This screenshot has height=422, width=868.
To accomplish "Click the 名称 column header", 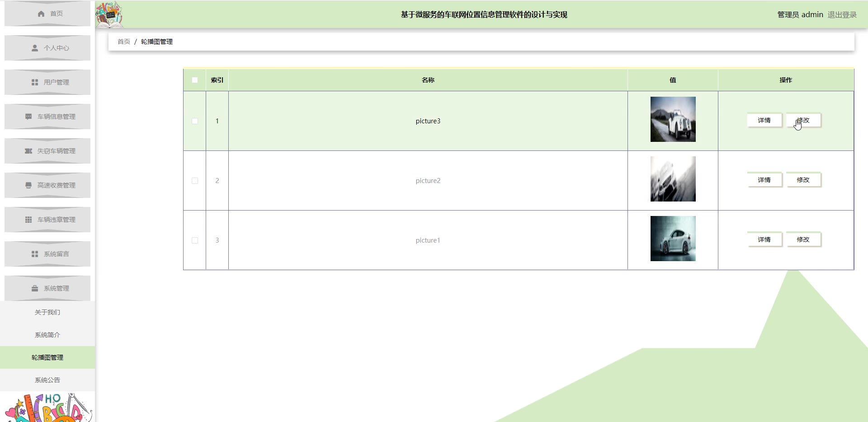I will 428,80.
